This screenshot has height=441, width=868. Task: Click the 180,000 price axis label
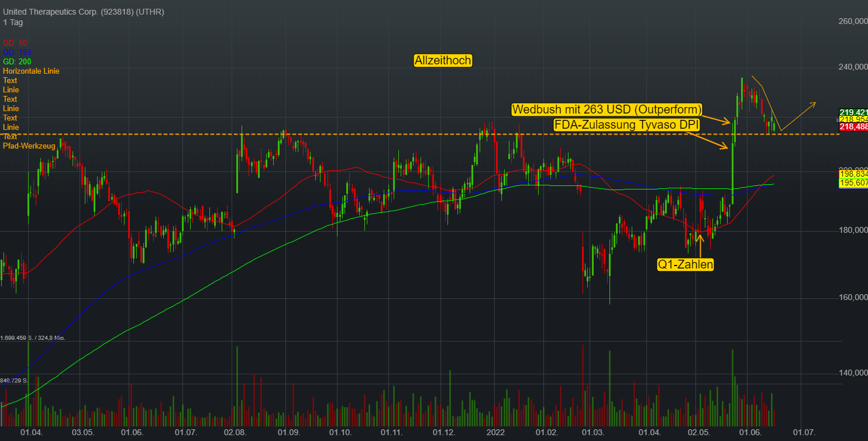(x=853, y=230)
